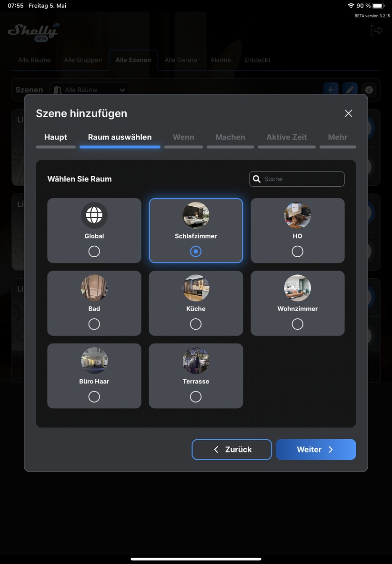This screenshot has height=564, width=392.
Task: Click the info icon in Szenen bar
Action: [369, 90]
